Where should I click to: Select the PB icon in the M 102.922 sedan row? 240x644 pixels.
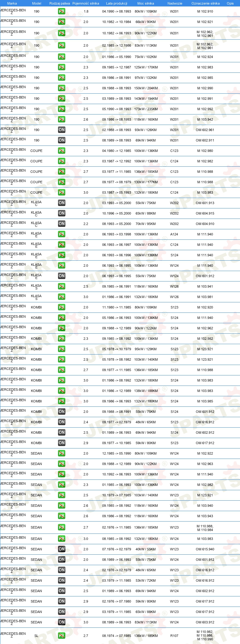click(x=62, y=453)
